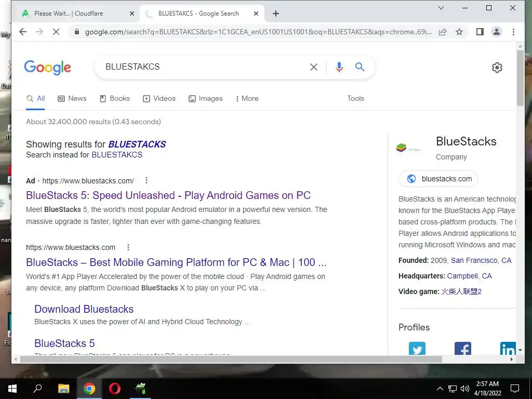Click the vertical page scrollbar thumb
Screen dimensions: 532x399
(520, 78)
